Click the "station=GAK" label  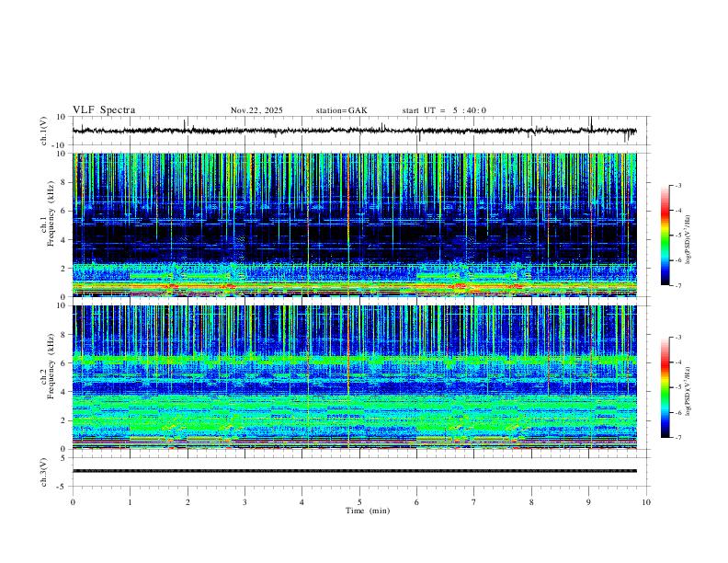coord(341,110)
